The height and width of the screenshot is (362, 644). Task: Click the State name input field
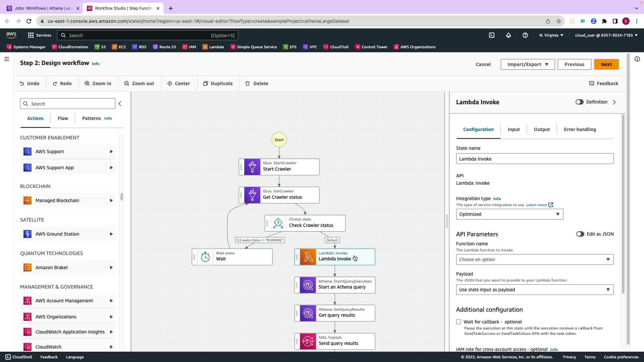[534, 159]
